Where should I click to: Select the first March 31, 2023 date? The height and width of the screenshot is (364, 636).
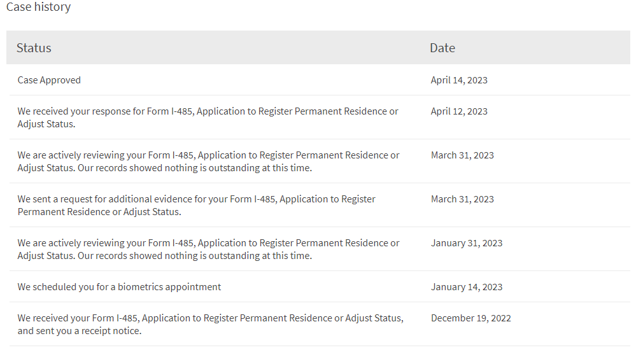(x=462, y=155)
